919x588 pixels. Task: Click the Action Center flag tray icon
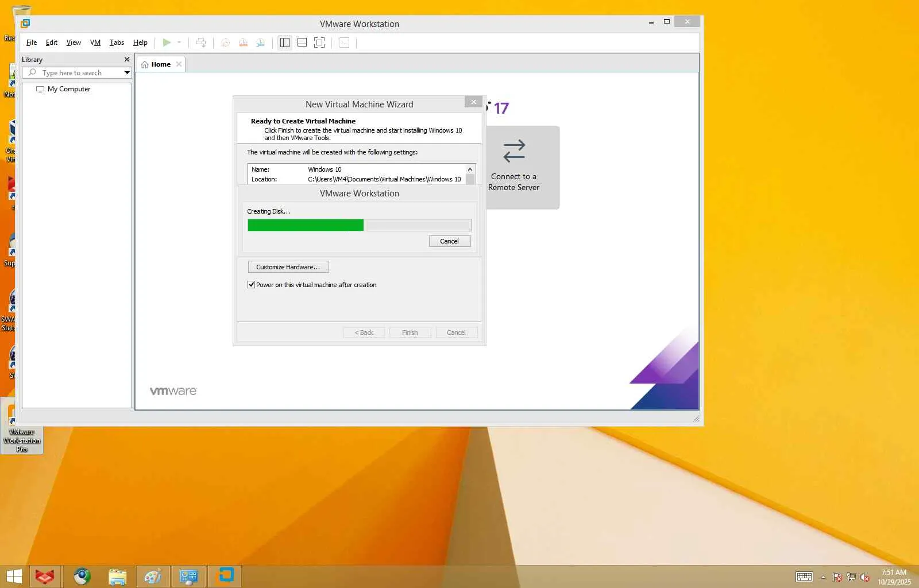[x=837, y=577]
